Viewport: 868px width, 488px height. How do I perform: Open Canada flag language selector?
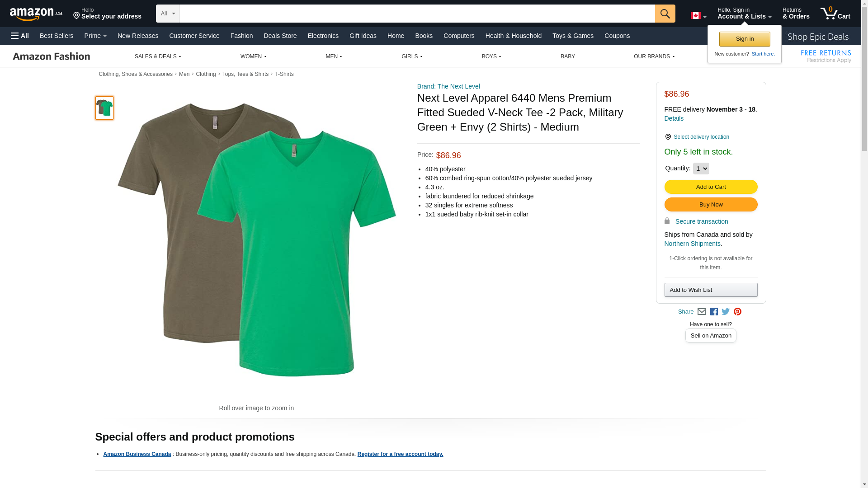tap(698, 16)
